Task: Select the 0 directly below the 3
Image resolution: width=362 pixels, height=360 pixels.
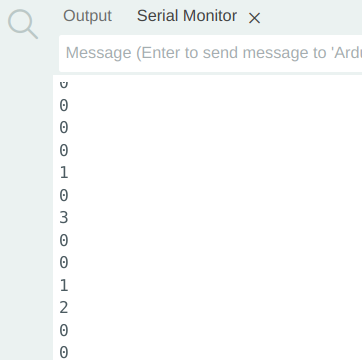Action: (x=64, y=240)
